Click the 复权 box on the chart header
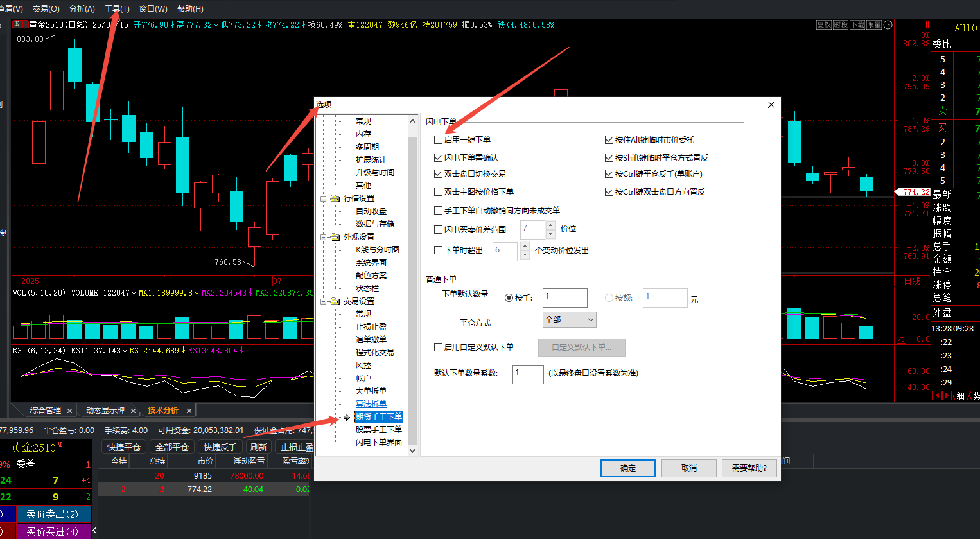Screen dimensions: 980x539 (824, 25)
